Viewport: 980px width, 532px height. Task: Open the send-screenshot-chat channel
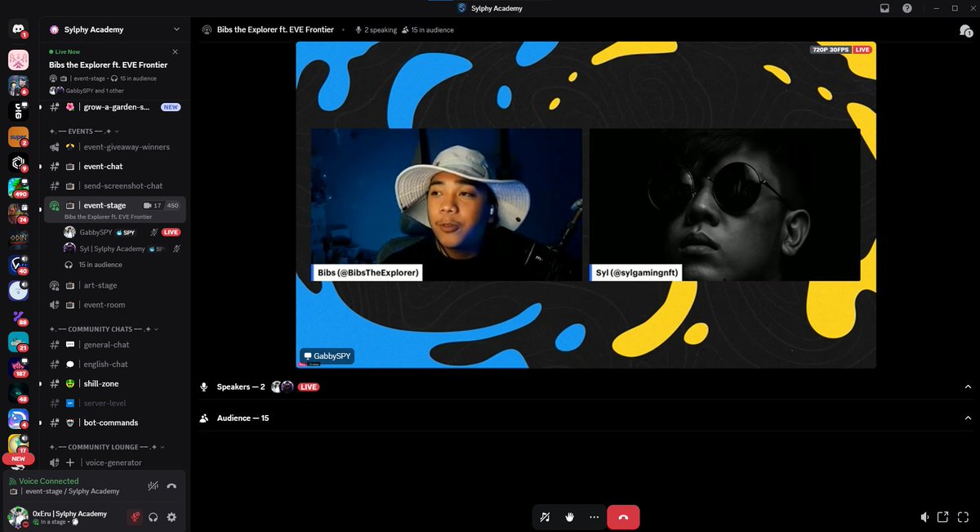(x=115, y=186)
